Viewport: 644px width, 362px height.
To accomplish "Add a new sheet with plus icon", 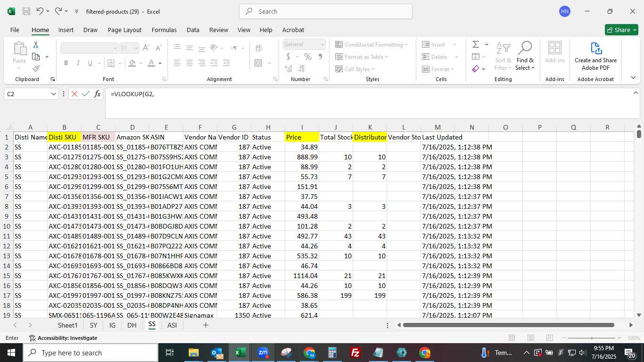I will pos(206,325).
